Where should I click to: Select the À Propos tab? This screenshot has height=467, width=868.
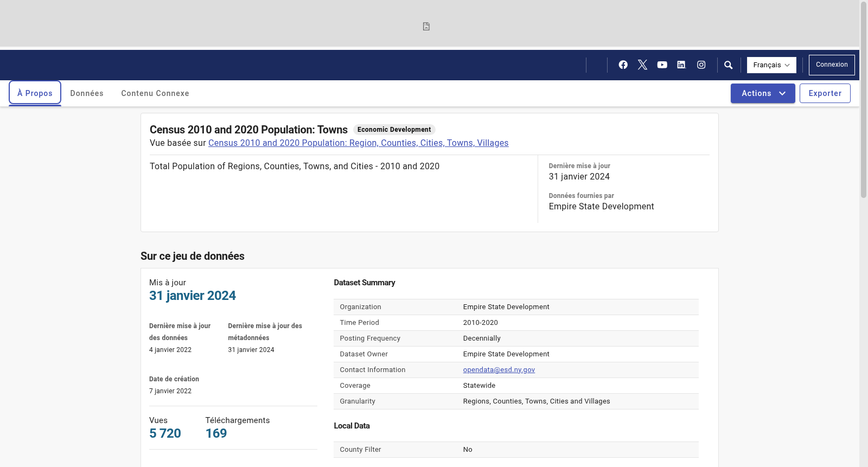[x=35, y=93]
